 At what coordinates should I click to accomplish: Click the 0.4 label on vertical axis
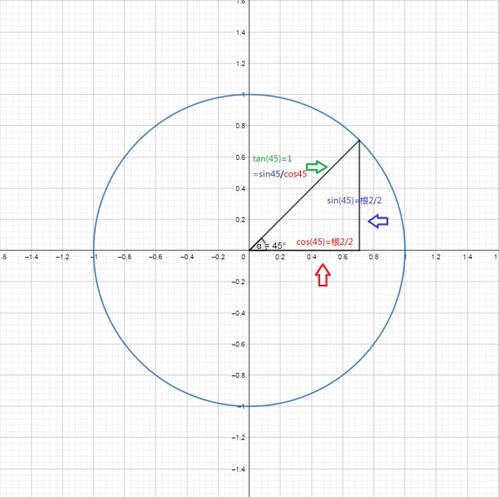point(241,189)
